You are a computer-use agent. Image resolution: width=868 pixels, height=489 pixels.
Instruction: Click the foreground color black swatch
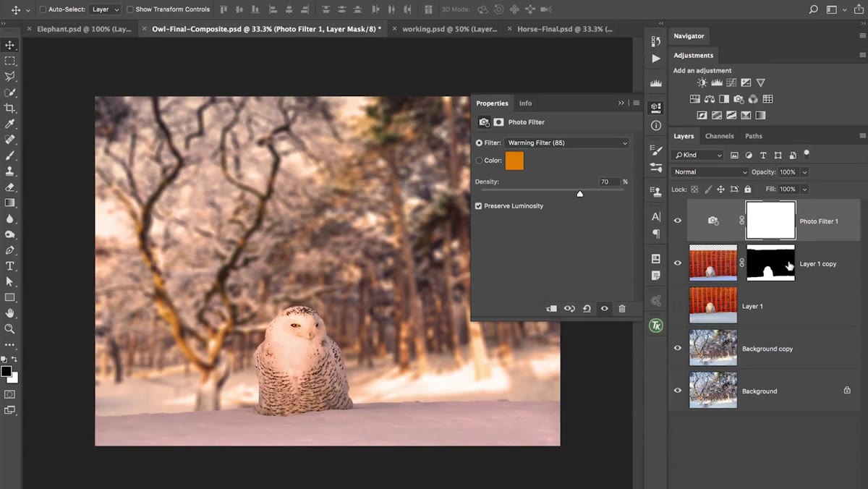pos(7,371)
